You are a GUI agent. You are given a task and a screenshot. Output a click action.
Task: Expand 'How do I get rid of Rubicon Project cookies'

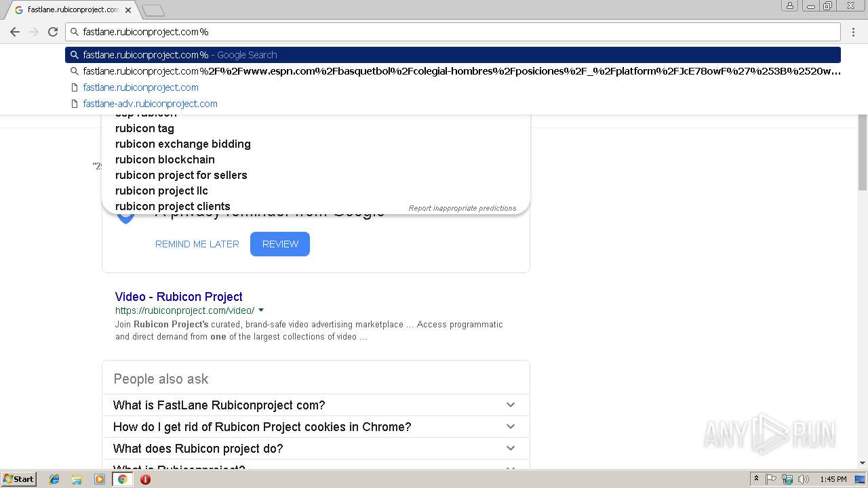[316, 427]
